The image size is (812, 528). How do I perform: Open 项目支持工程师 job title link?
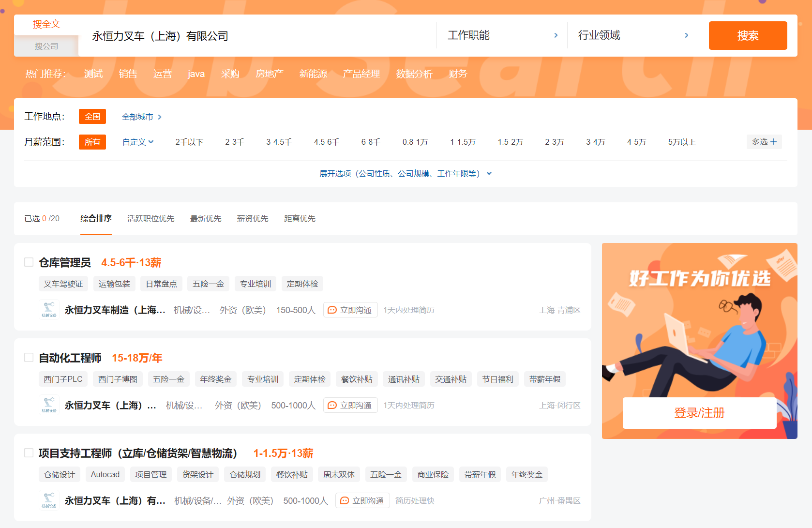pyautogui.click(x=138, y=453)
